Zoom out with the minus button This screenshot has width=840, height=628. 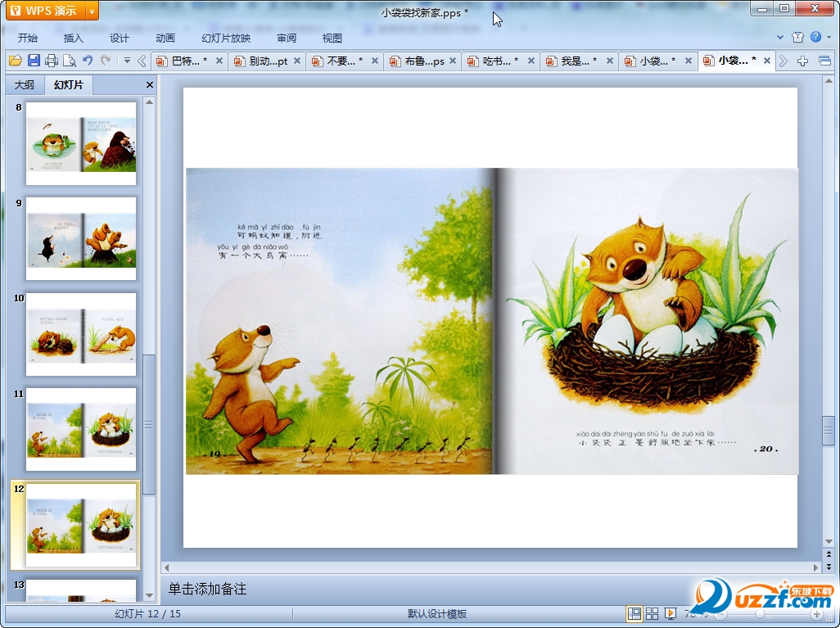pyautogui.click(x=721, y=614)
